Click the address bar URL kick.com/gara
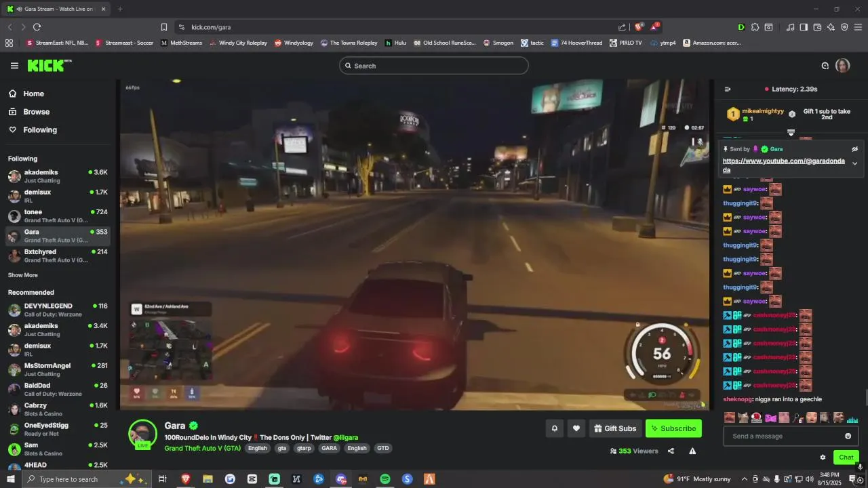The image size is (868, 488). tap(211, 27)
